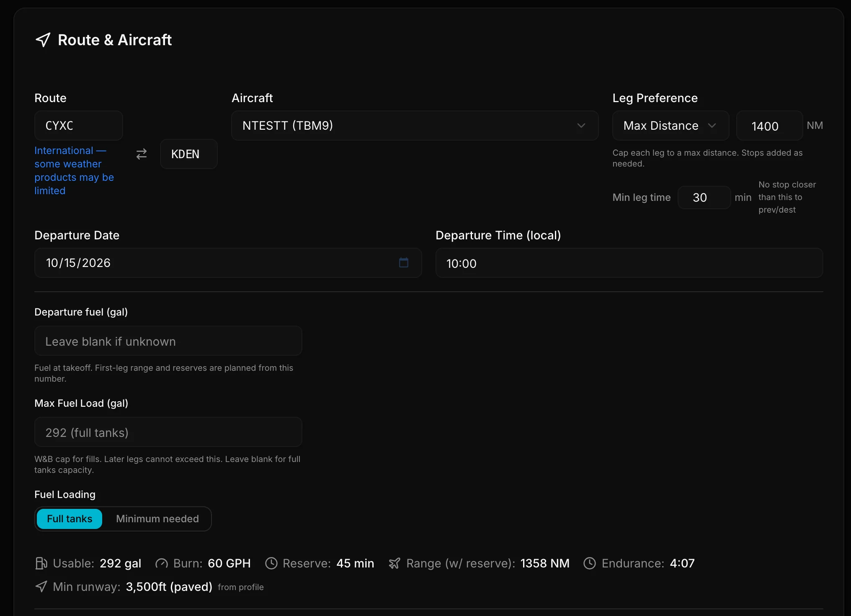Open the Aircraft NTESTT (TBM9) dropdown
This screenshot has height=616, width=851.
(x=415, y=126)
